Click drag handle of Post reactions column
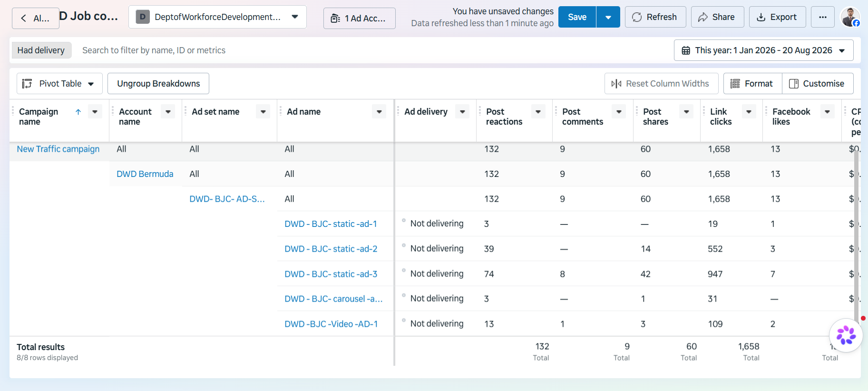 (x=480, y=112)
